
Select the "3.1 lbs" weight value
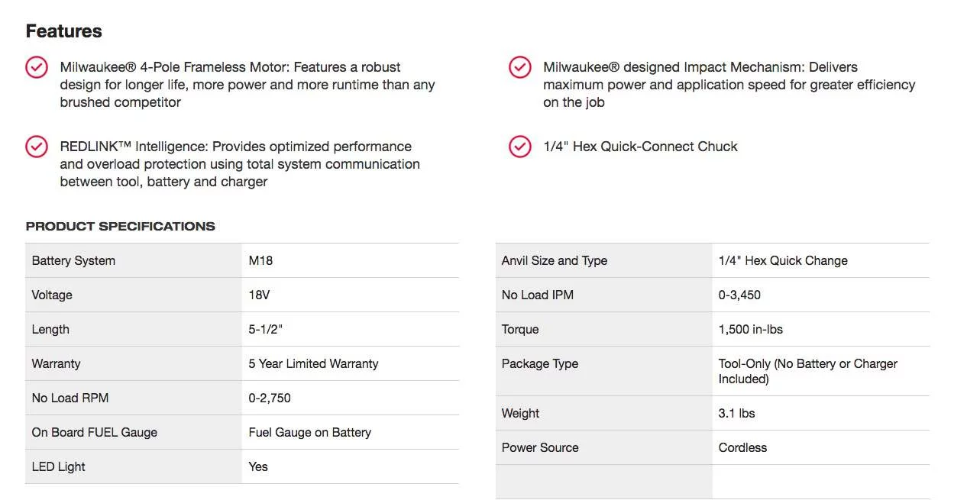[x=736, y=413]
